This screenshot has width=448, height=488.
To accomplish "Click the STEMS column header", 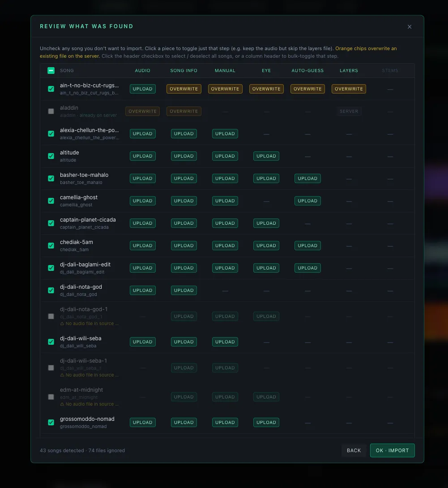I will (390, 71).
